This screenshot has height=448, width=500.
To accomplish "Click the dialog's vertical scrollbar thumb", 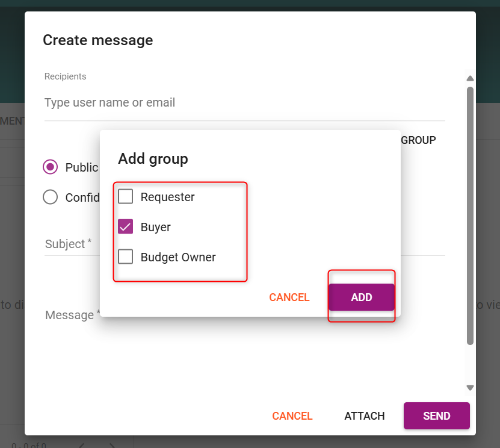I will coord(471,217).
